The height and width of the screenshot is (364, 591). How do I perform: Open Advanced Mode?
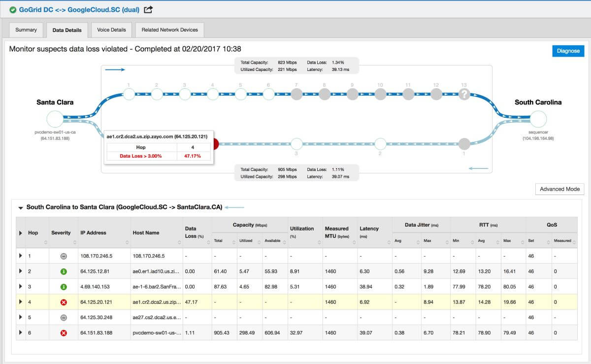point(559,189)
